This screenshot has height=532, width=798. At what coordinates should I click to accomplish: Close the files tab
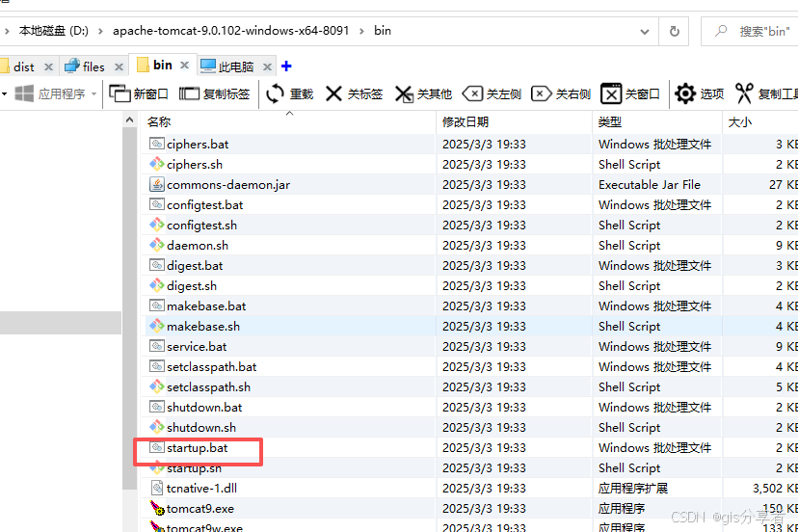click(x=119, y=66)
